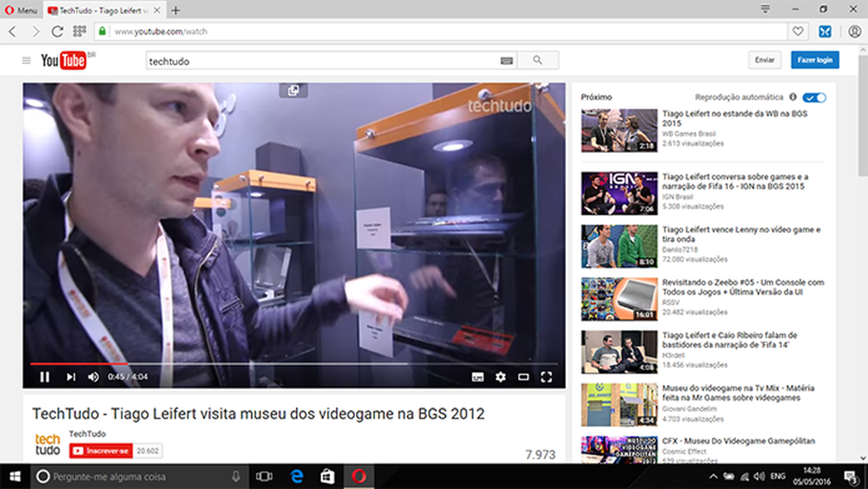Image resolution: width=868 pixels, height=489 pixels.
Task: Open the Speed Dial grid
Action: click(x=79, y=31)
